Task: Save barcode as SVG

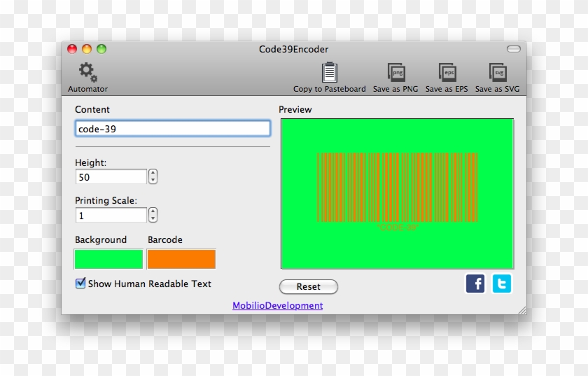Action: 498,72
